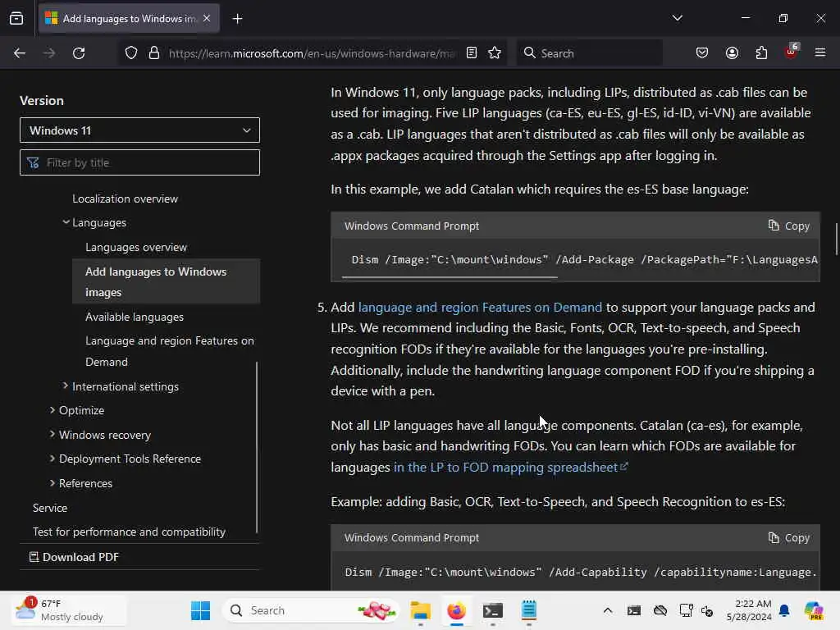Open Available languages article
Screen dimensions: 840x630
(x=135, y=317)
